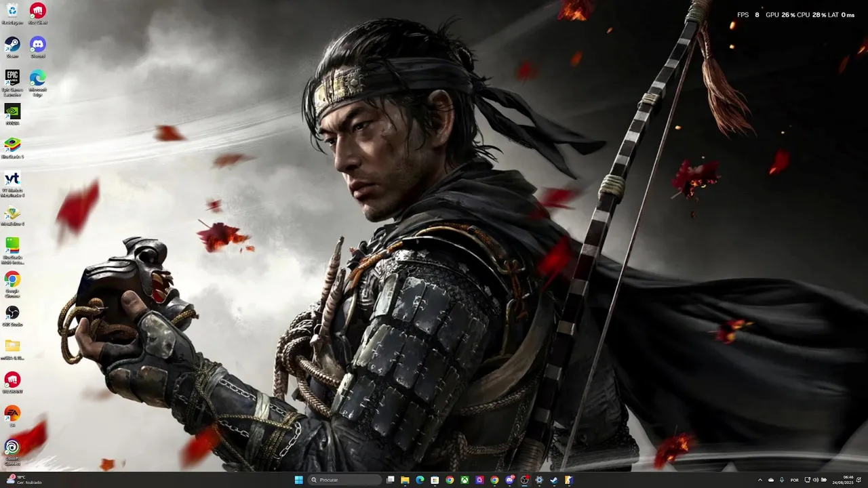Select the MetaEditor 4 desktop icon

click(x=12, y=216)
